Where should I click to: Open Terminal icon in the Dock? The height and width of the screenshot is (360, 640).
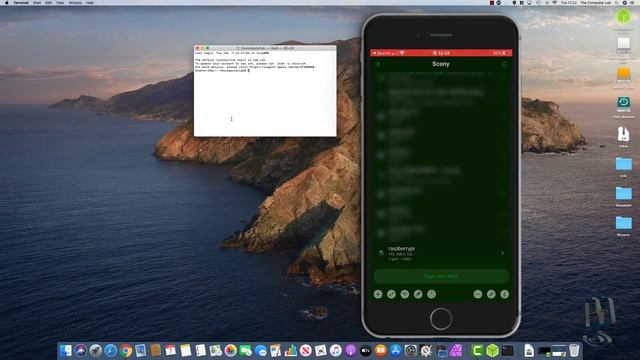click(507, 350)
